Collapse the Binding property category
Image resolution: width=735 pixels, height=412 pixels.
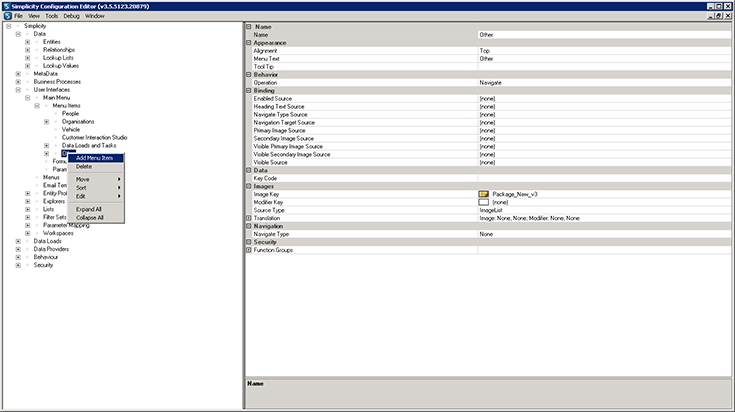point(249,90)
